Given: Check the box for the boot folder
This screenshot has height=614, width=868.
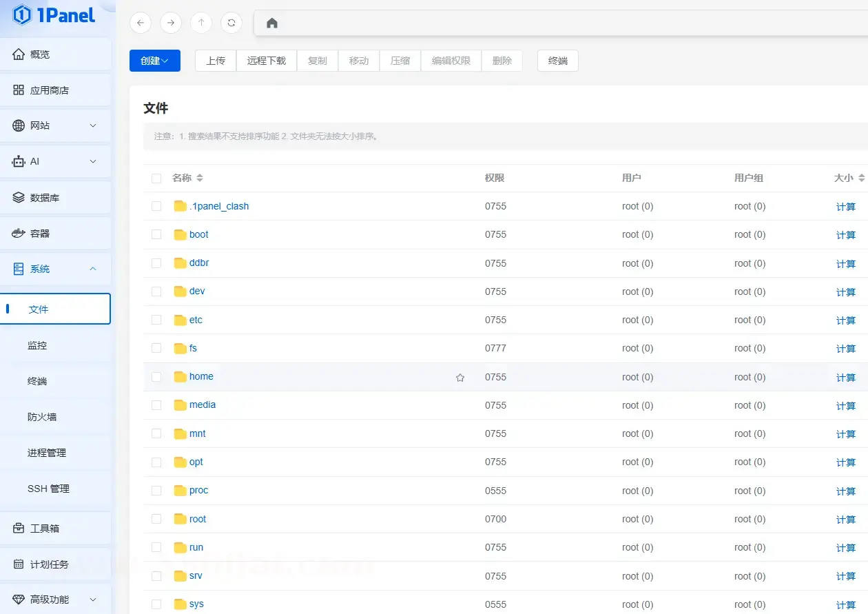Looking at the screenshot, I should [x=156, y=234].
